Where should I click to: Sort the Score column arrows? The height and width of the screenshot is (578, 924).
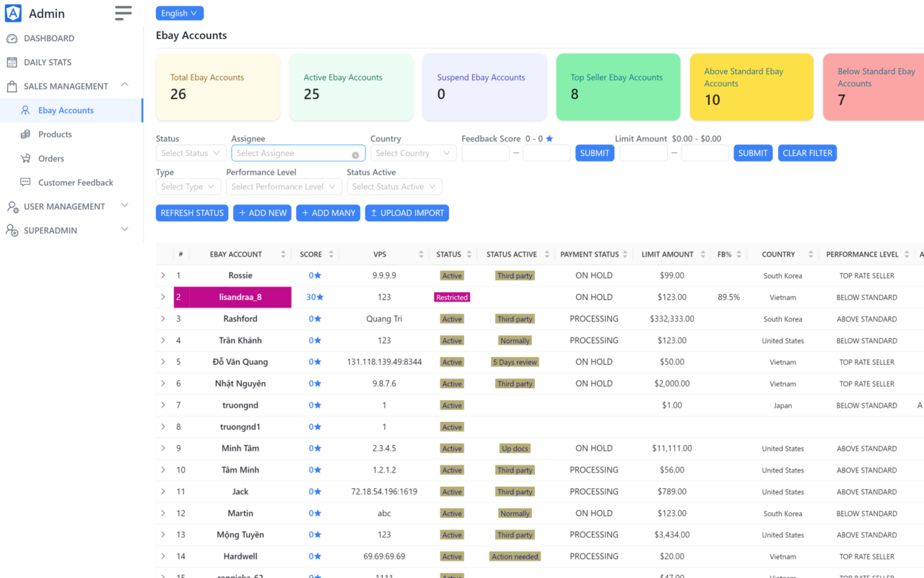tap(331, 254)
